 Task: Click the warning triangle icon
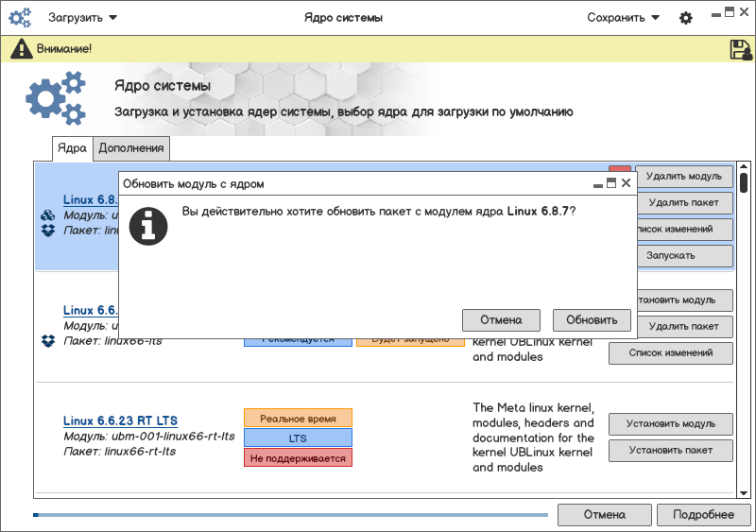coord(22,49)
